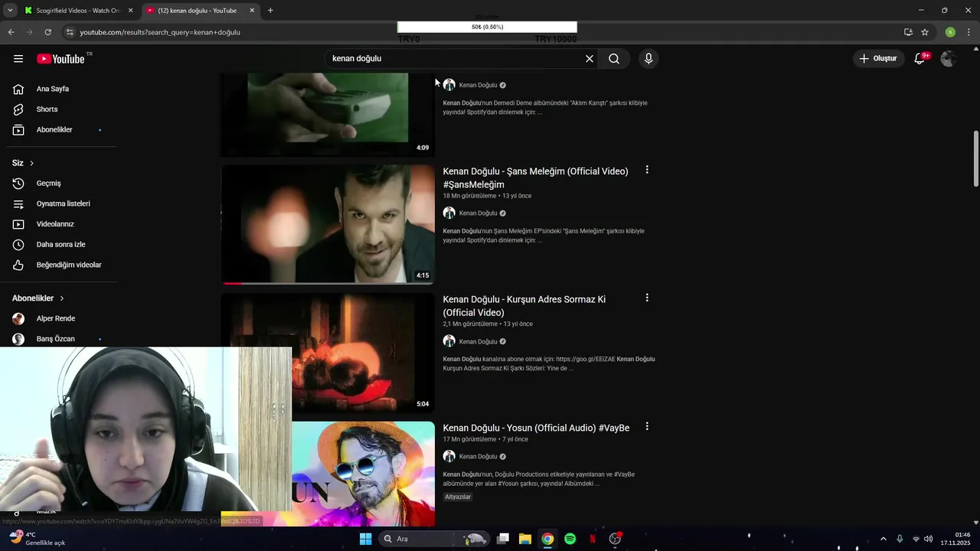
Task: Select the kenan doğulu YouTube tab
Action: pyautogui.click(x=198, y=11)
